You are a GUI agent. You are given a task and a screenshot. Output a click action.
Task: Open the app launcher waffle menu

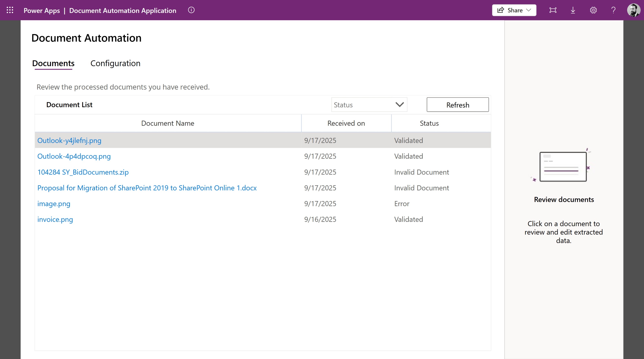tap(10, 10)
